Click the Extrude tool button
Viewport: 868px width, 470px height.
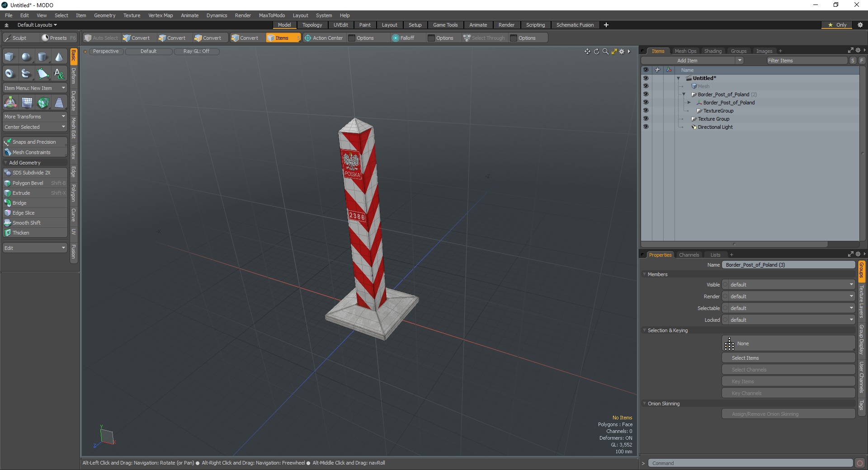[35, 193]
